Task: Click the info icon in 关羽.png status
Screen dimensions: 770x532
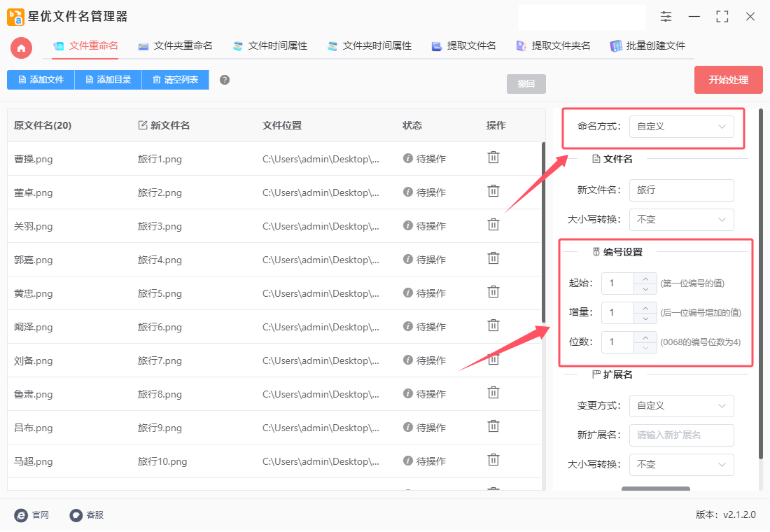Action: (407, 225)
